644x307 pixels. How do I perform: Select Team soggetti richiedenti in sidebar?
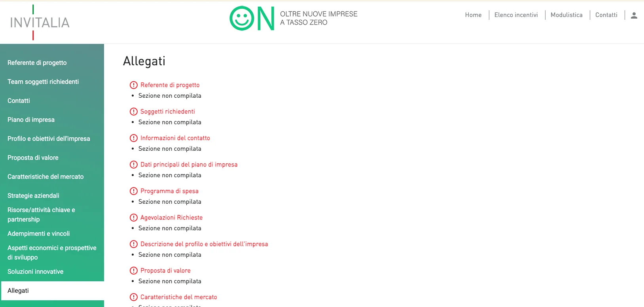click(43, 82)
